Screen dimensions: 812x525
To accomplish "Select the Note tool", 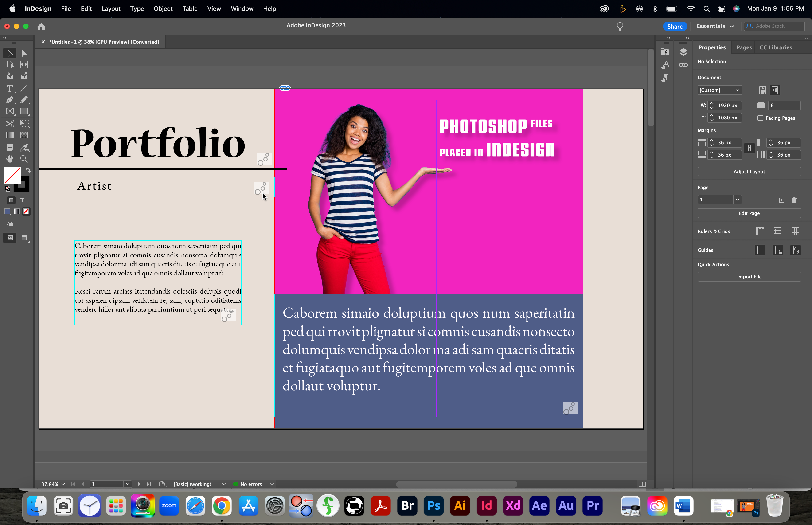I will pyautogui.click(x=10, y=148).
